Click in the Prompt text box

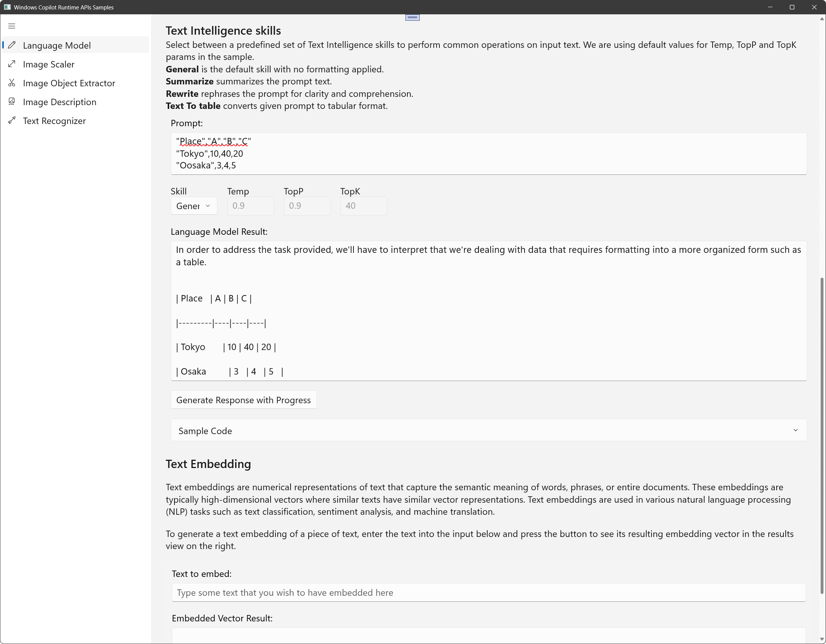[x=488, y=153]
